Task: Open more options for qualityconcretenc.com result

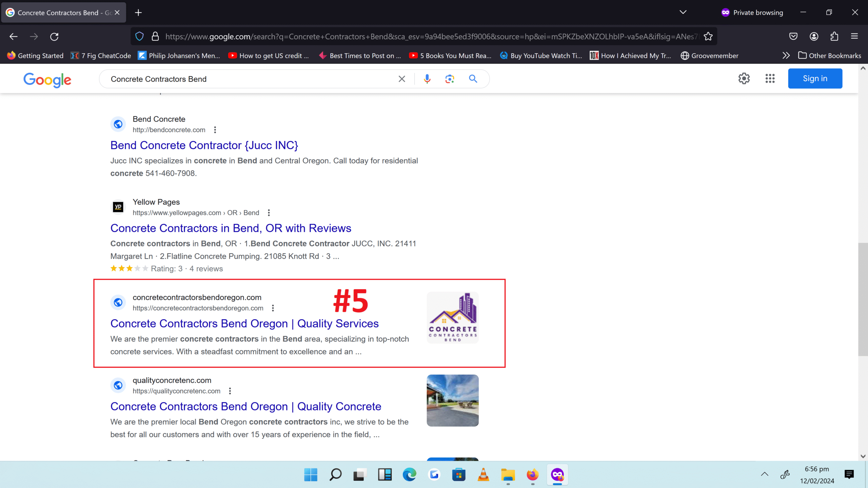Action: [230, 391]
